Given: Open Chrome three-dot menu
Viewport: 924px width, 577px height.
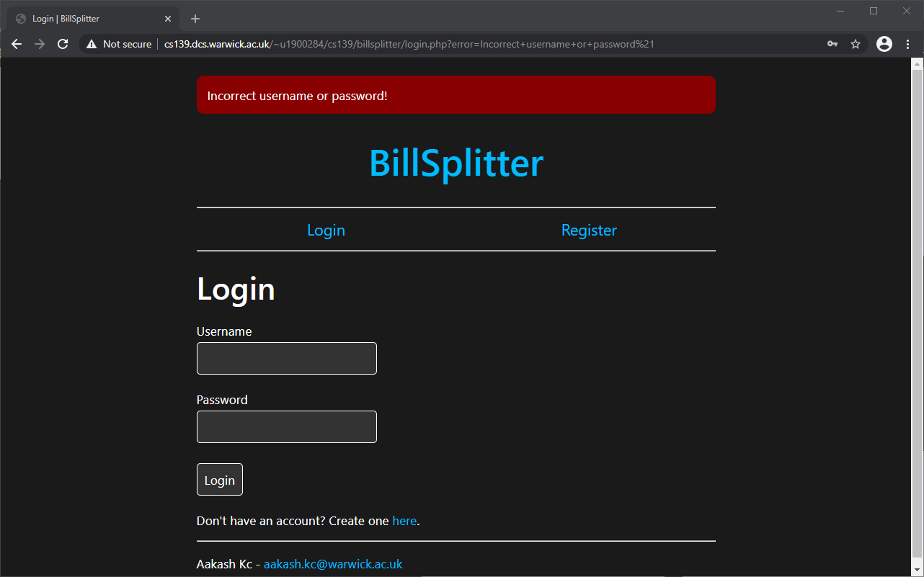Looking at the screenshot, I should click(x=907, y=44).
